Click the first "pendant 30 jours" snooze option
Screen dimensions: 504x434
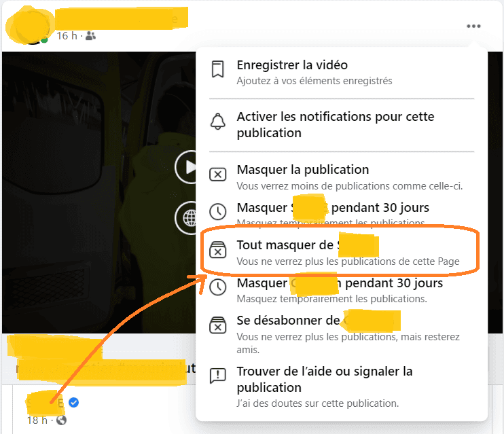333,208
